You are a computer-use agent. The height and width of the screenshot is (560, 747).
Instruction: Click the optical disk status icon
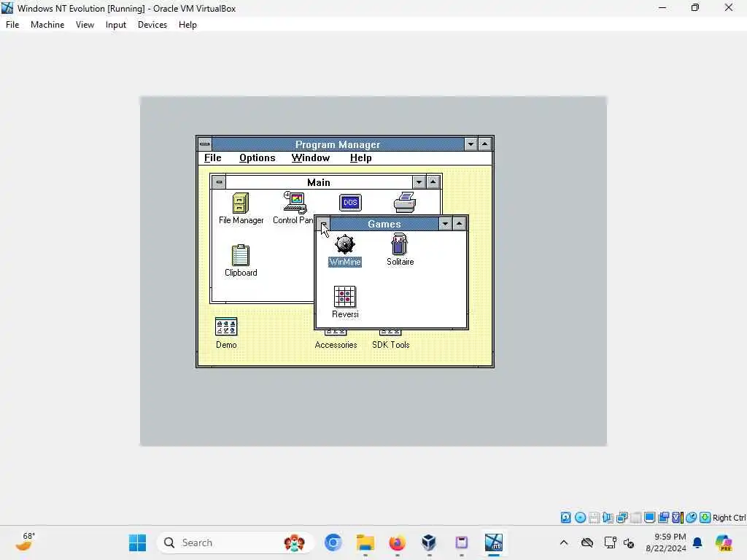coord(580,518)
